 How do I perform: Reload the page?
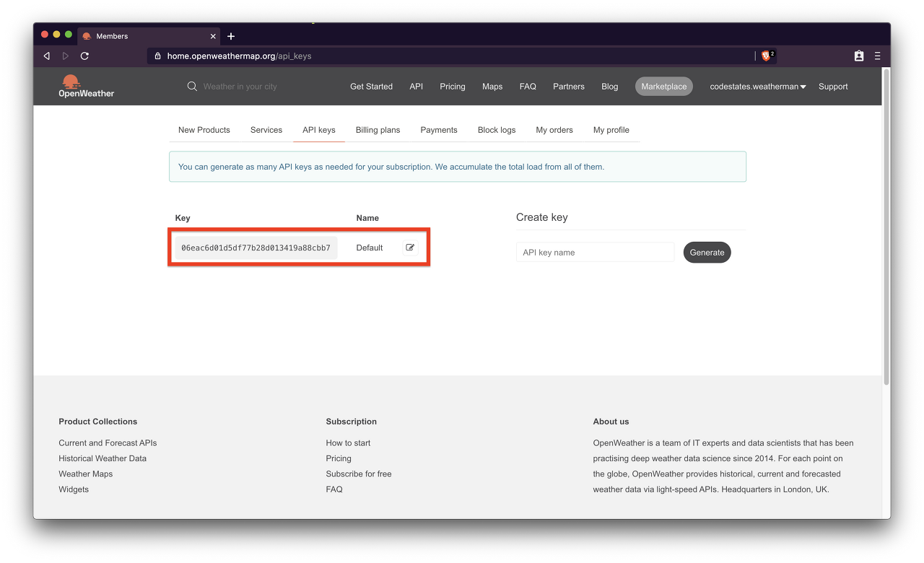point(84,56)
